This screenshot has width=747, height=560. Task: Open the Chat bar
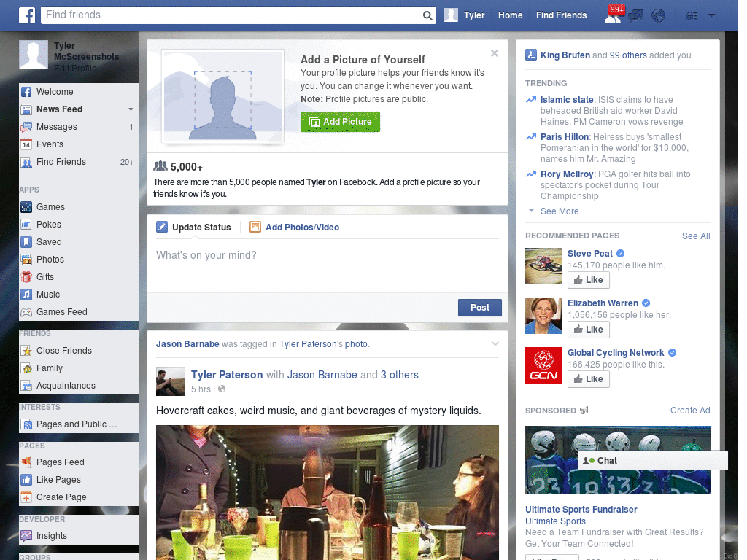(x=653, y=461)
